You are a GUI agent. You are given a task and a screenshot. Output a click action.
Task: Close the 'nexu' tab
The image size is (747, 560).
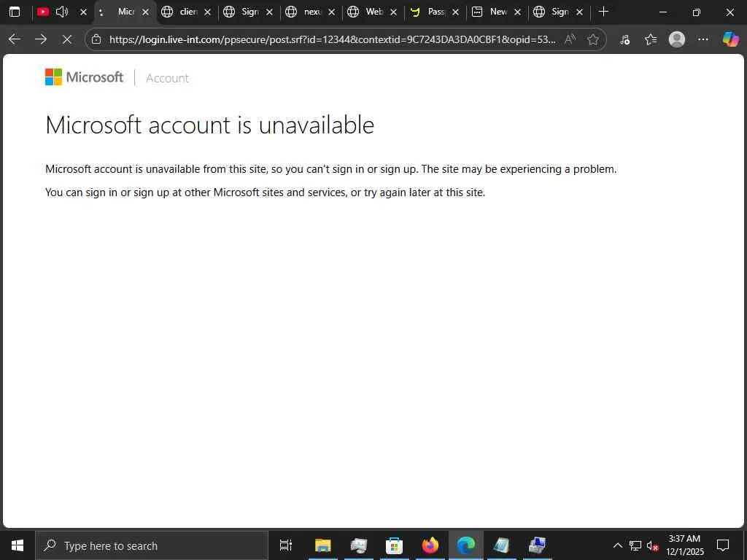click(332, 12)
